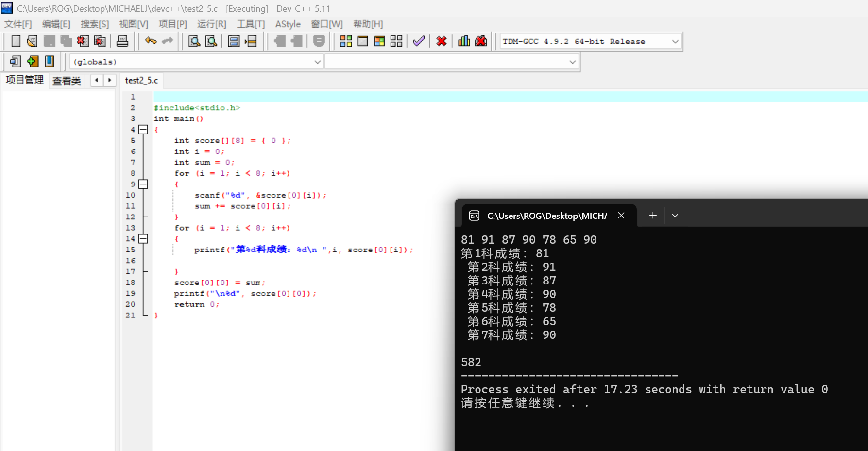
Task: Open the AStyle menu
Action: coord(288,24)
